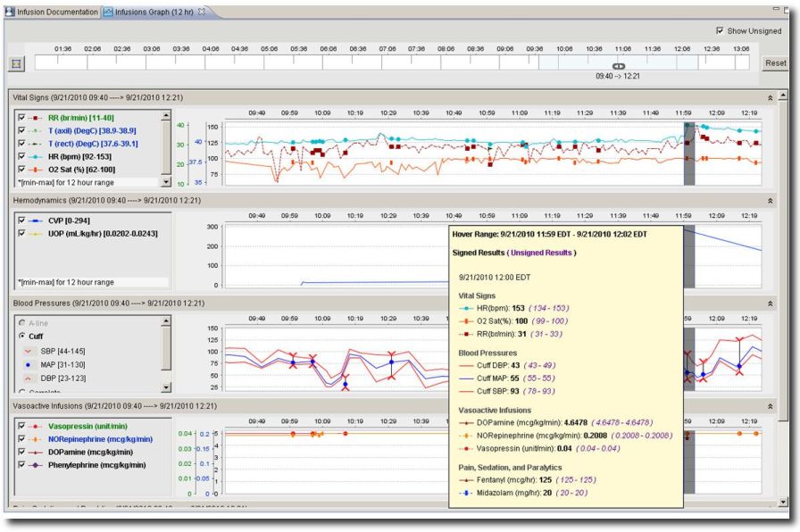Click the Vasoactive Infusions header text

click(x=115, y=406)
